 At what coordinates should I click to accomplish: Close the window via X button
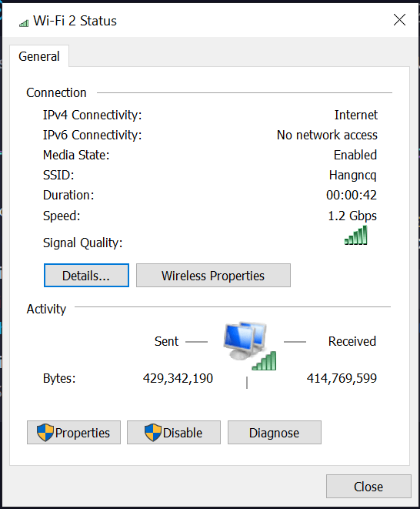click(399, 20)
